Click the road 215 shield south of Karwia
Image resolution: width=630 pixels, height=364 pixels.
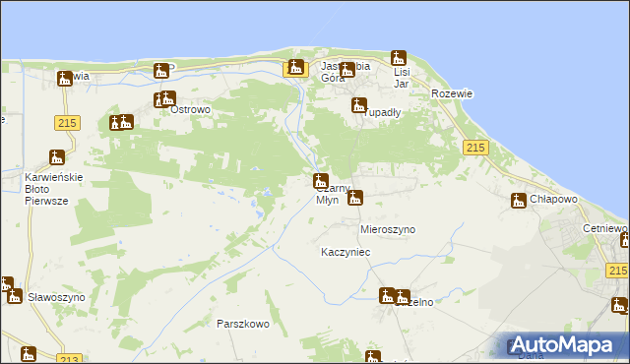coord(67,123)
